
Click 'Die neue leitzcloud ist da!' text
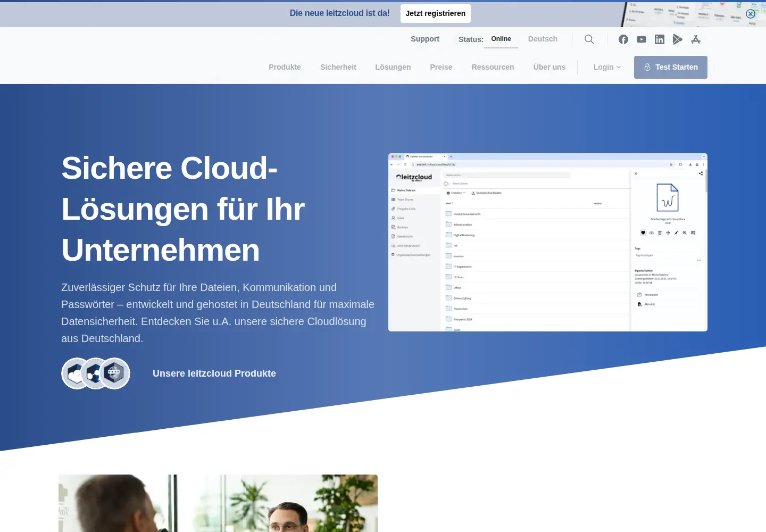(339, 13)
